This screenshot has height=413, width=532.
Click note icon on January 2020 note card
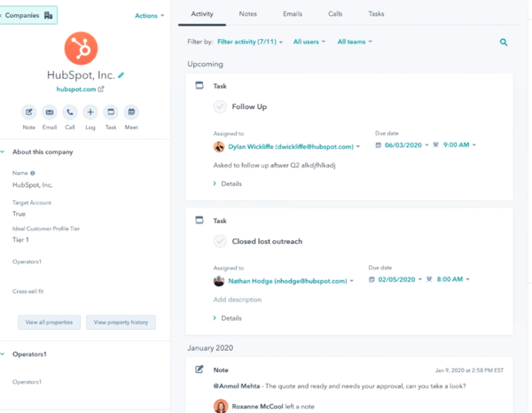tap(199, 370)
